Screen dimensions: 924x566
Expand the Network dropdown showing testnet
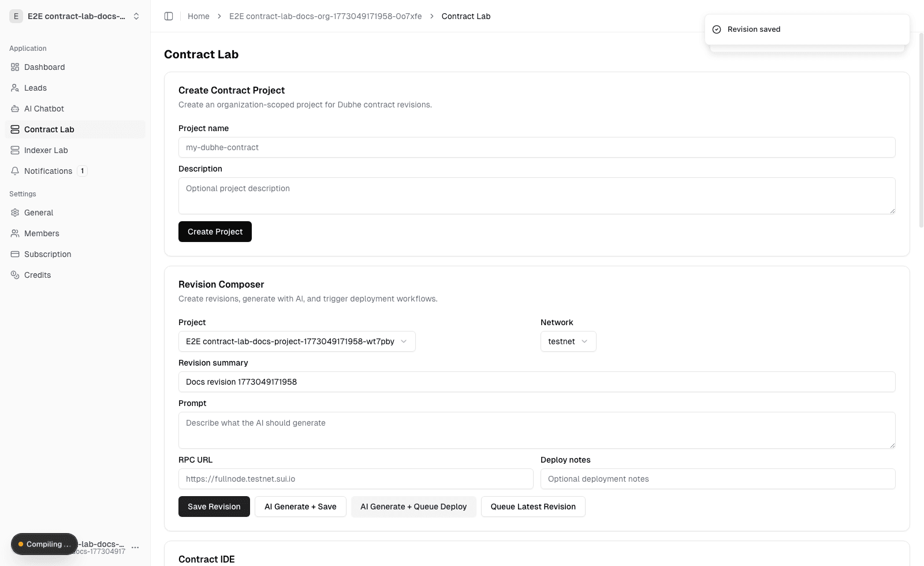(568, 341)
